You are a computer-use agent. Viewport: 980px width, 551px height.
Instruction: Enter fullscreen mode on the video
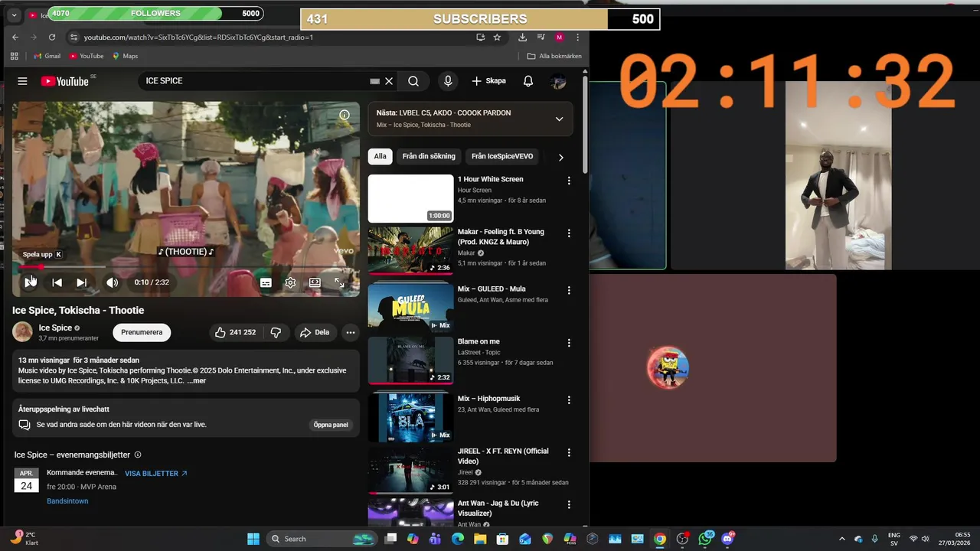[x=339, y=282]
